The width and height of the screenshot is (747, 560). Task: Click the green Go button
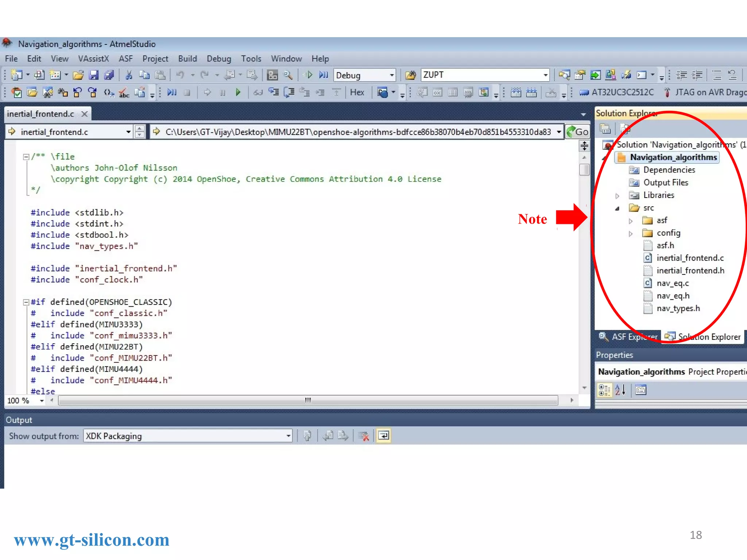point(577,132)
